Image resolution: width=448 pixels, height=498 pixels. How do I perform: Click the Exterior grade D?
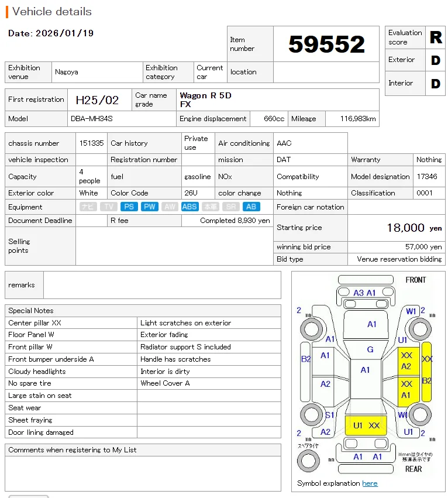click(436, 60)
